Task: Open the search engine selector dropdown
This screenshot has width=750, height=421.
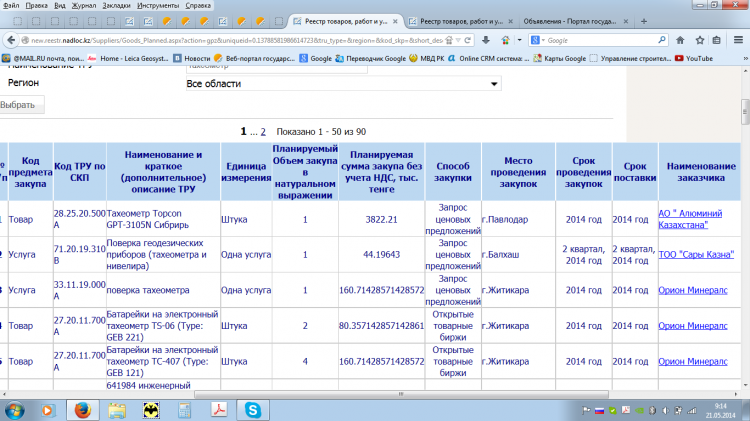Action: point(539,40)
